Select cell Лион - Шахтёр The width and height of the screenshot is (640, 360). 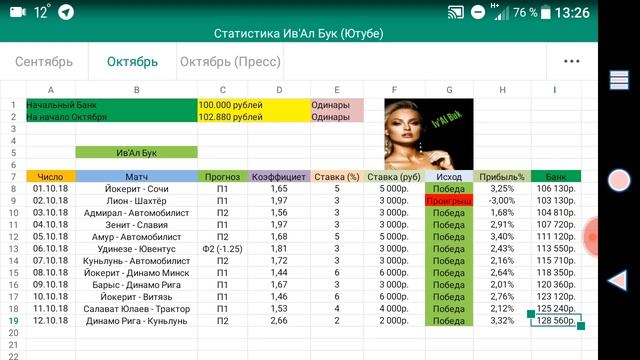(136, 201)
